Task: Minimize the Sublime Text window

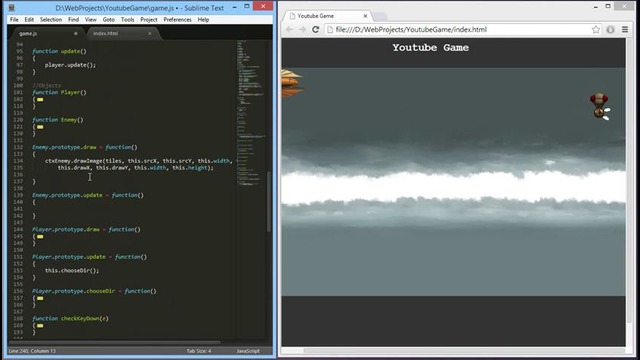Action: [x=235, y=7]
